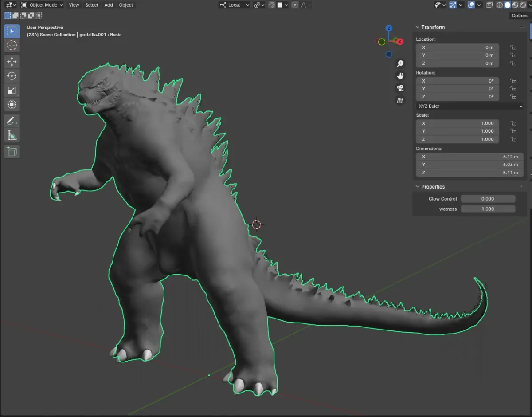This screenshot has height=417, width=532.
Task: Select the Measure tool
Action: (12, 135)
